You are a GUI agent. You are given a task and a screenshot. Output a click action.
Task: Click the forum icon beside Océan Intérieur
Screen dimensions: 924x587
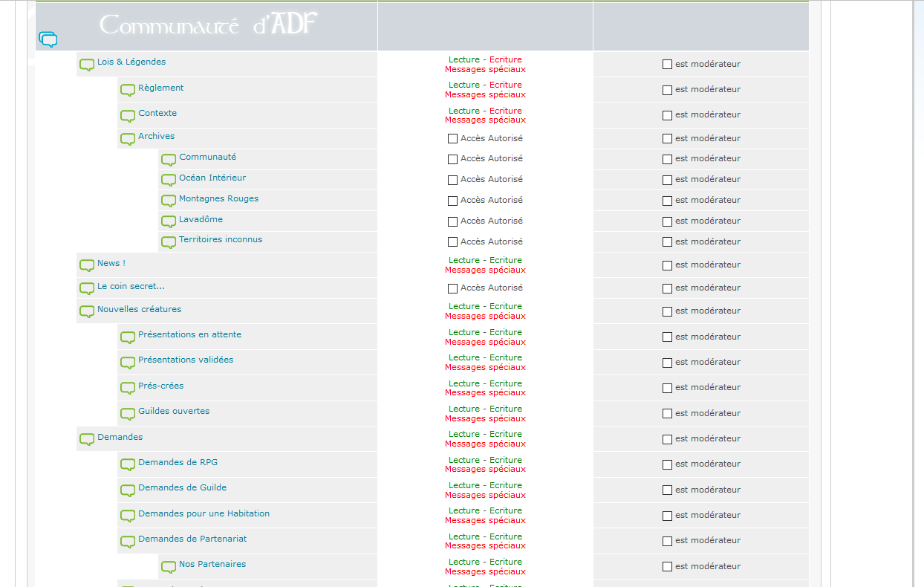click(169, 181)
